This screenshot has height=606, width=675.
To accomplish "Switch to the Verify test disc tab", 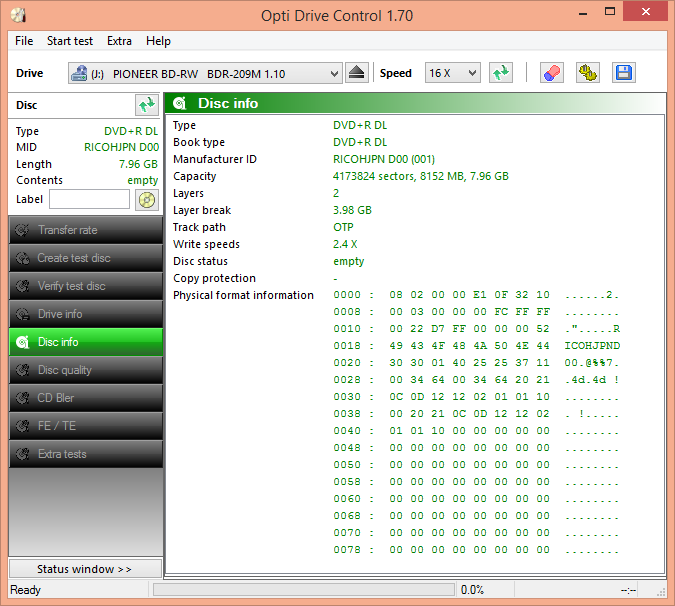I will point(86,286).
